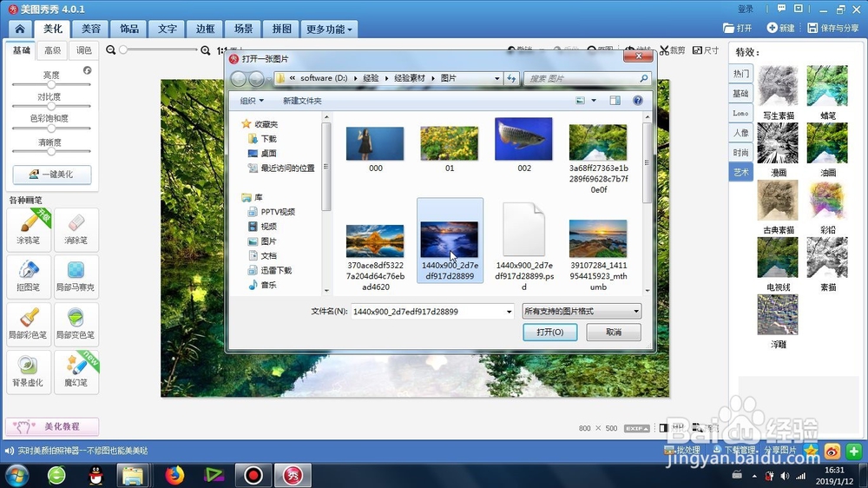
Task: Click the home icon in Meitu toolbar
Action: click(20, 29)
